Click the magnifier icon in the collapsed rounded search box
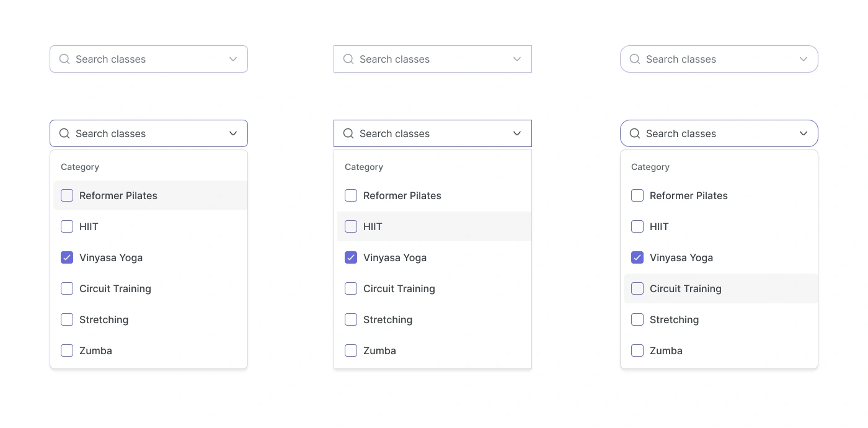 [64, 59]
